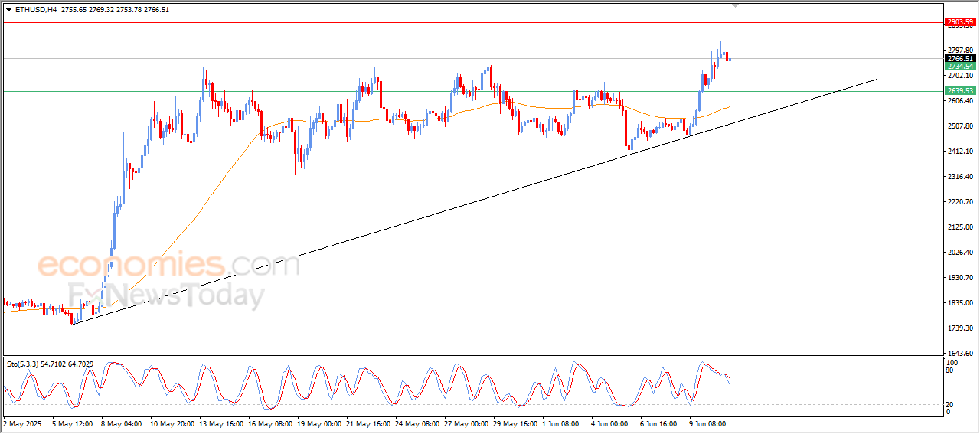Click the 2797.80 price axis value
Viewport: 980px width, 434px height.
pos(960,51)
